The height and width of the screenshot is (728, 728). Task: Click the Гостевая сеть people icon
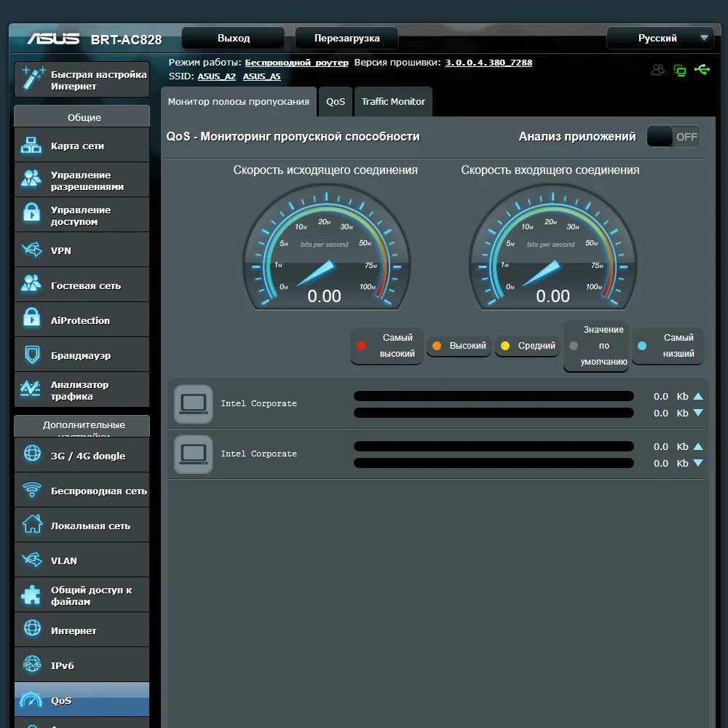click(31, 282)
